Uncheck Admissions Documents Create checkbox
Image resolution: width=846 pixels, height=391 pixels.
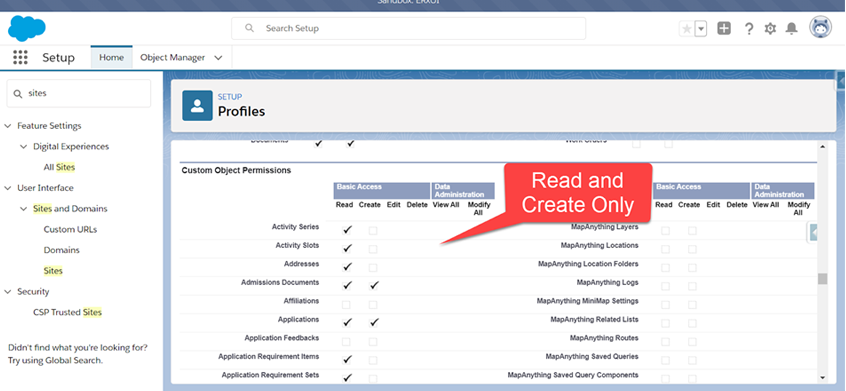(374, 285)
